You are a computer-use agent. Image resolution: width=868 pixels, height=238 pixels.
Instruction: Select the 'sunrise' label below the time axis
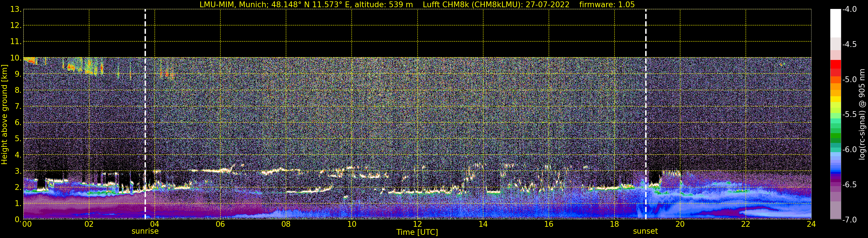tap(145, 231)
